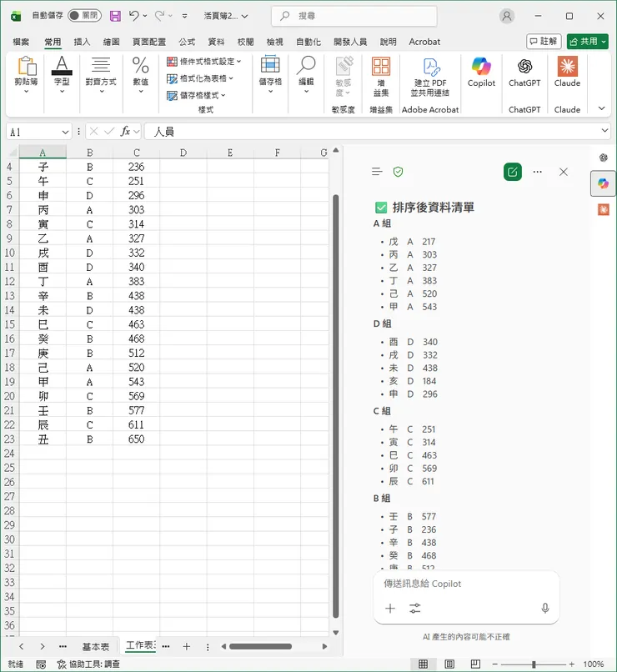Click zoom in plus button
Viewport: 617px width, 672px height.
[x=572, y=664]
